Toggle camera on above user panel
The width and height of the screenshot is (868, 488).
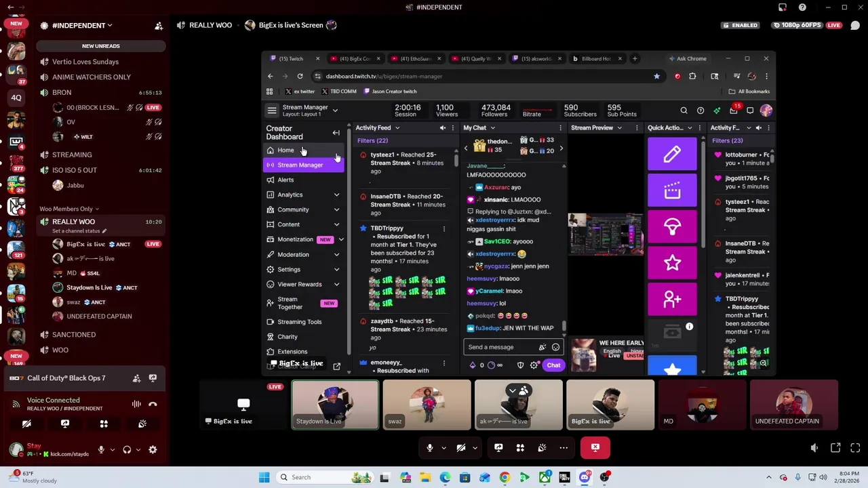point(26,424)
